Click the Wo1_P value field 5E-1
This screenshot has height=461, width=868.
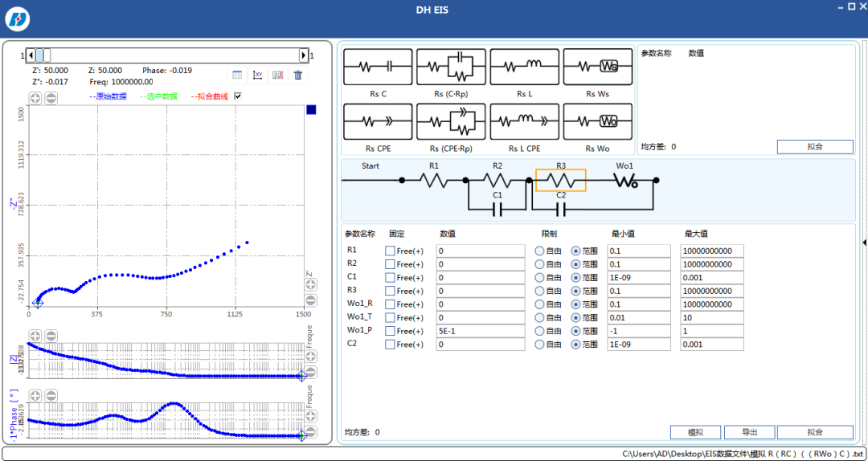pos(481,331)
